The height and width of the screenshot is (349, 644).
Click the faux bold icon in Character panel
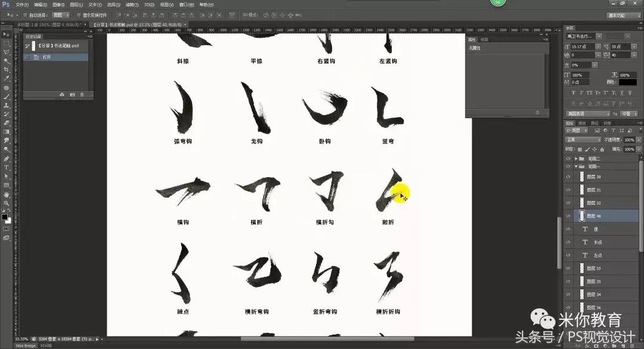[572, 92]
